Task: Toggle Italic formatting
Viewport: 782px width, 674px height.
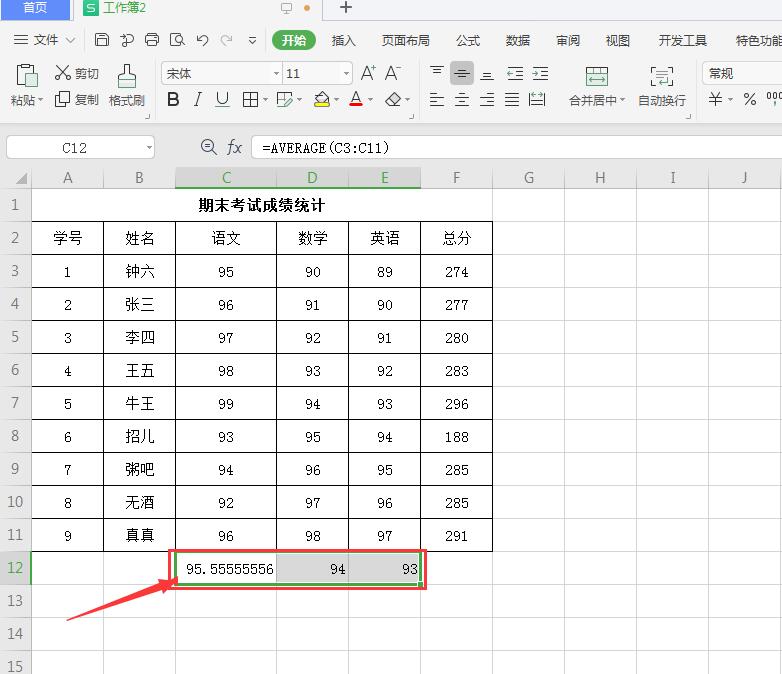Action: tap(198, 99)
